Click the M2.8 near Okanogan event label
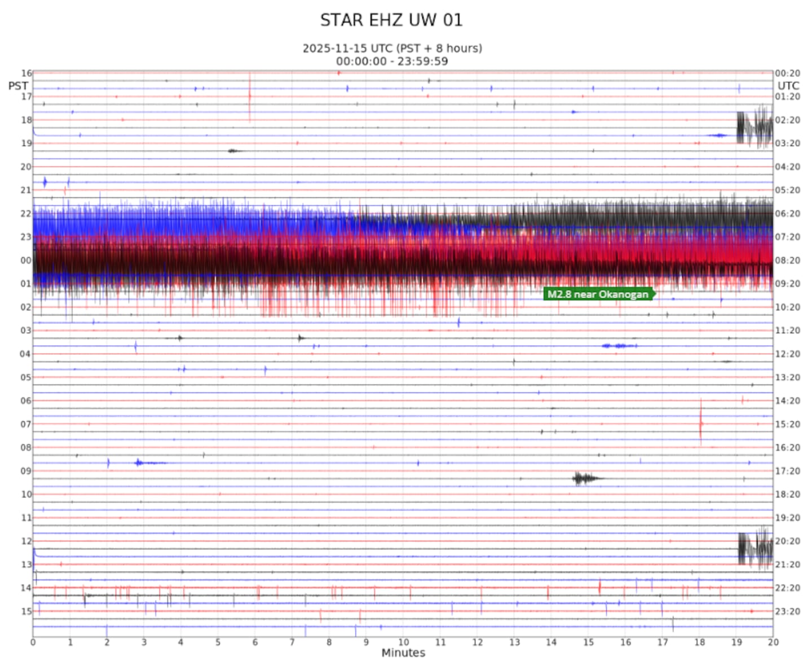The height and width of the screenshot is (661, 812). point(598,294)
